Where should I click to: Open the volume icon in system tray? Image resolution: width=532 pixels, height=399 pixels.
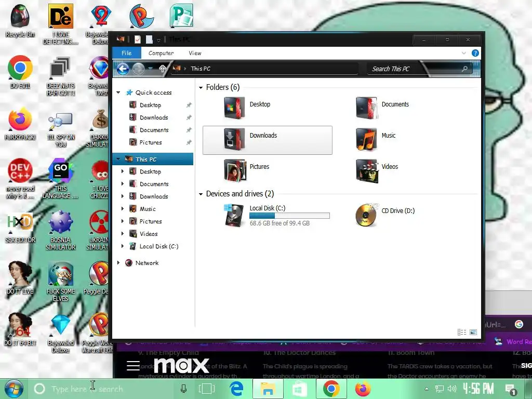click(x=452, y=389)
